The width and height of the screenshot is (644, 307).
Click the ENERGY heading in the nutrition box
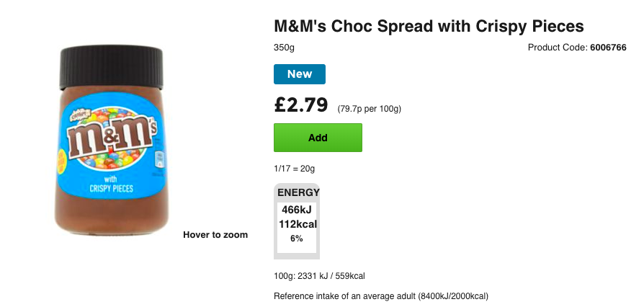(x=297, y=193)
